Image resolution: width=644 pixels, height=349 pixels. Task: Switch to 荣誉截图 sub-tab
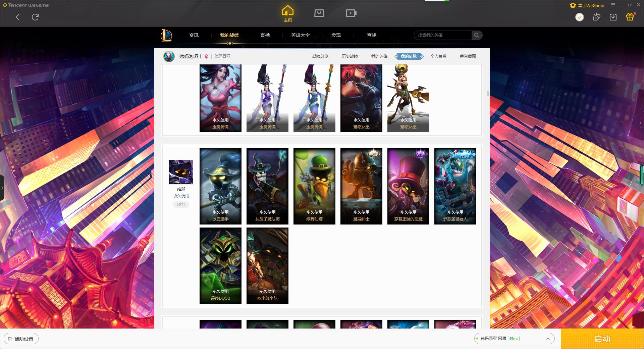coord(468,56)
